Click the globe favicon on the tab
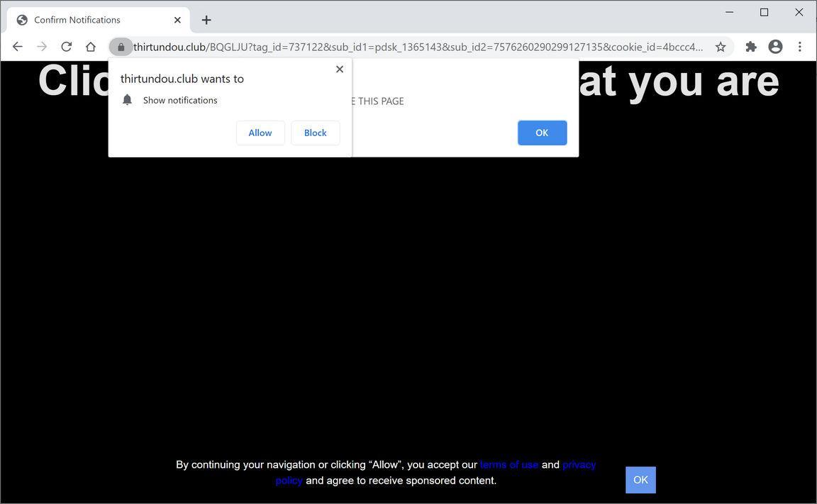Image resolution: width=817 pixels, height=504 pixels. [x=22, y=20]
